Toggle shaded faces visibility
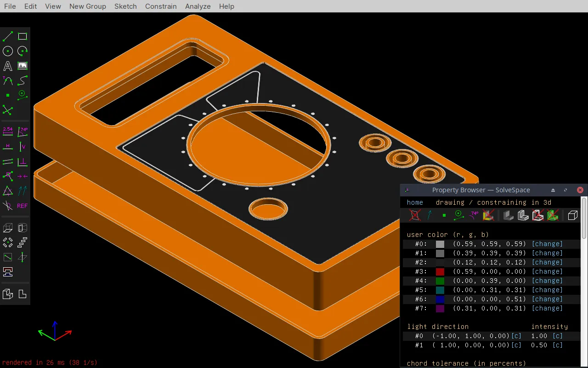 point(508,215)
